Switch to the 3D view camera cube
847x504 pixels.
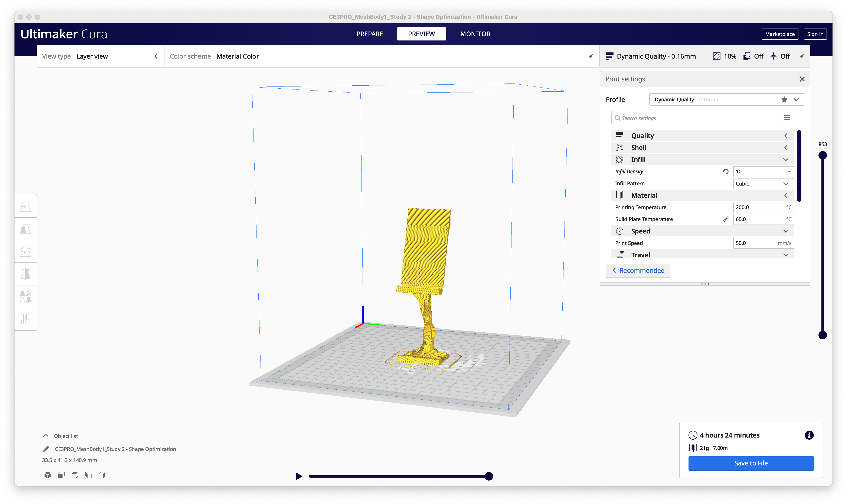click(48, 475)
